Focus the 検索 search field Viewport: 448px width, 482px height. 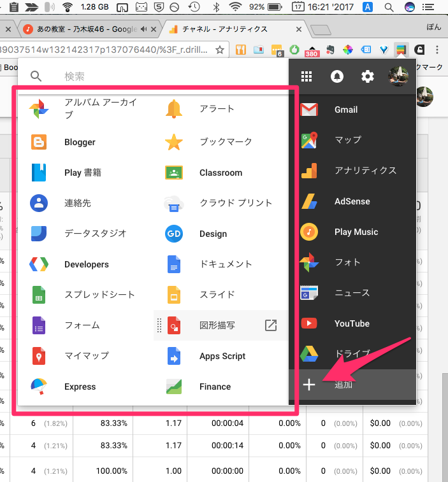point(172,76)
